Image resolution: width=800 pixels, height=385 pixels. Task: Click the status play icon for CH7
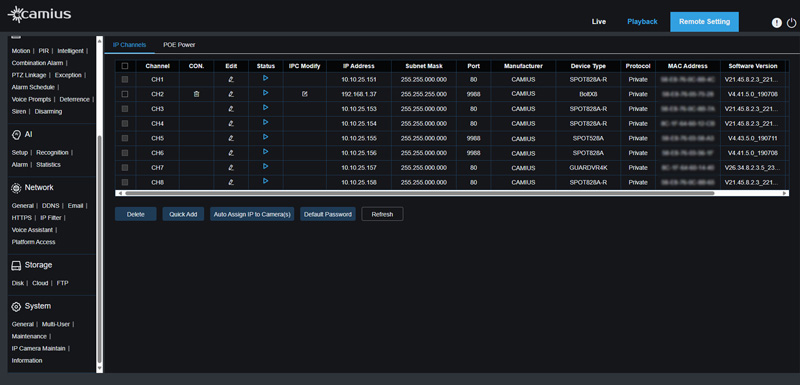265,166
